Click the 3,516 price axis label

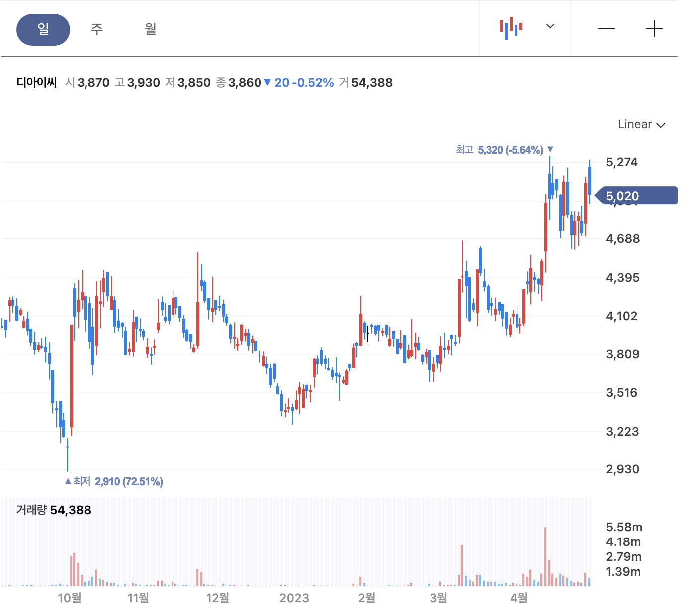(622, 393)
